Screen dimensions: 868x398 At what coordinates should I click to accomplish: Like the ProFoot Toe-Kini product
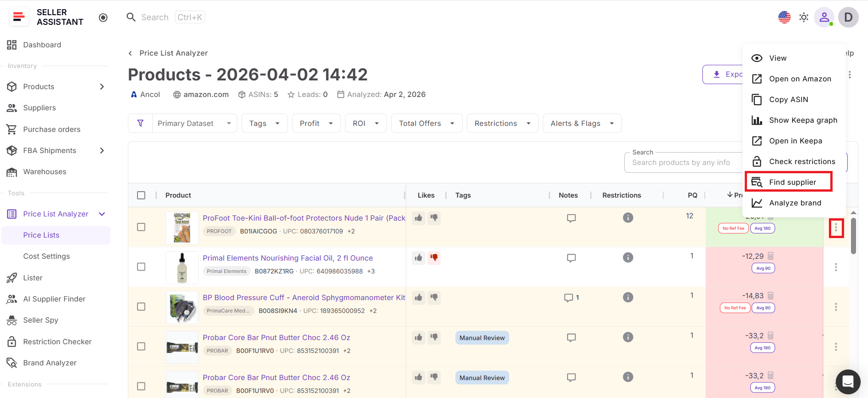pyautogui.click(x=418, y=218)
